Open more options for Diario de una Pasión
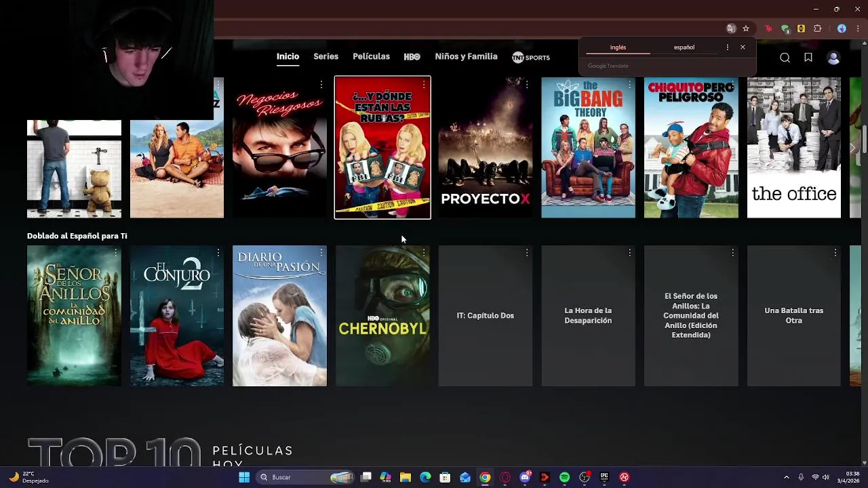This screenshot has height=488, width=868. coord(321,253)
